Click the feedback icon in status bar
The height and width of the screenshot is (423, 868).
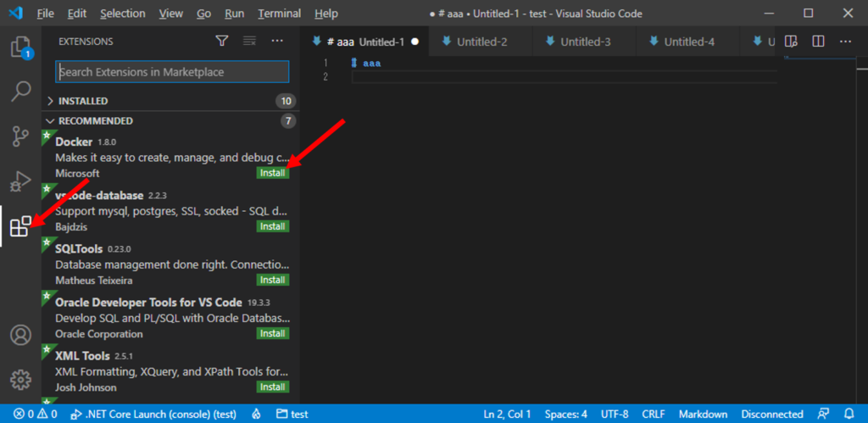pyautogui.click(x=824, y=415)
